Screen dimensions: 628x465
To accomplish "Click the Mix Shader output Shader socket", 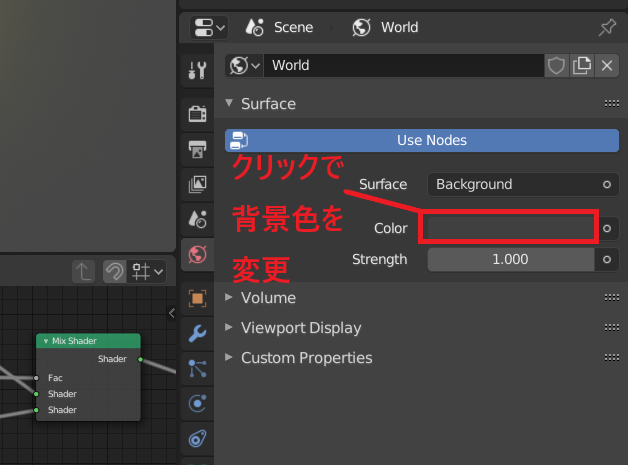I will [140, 359].
